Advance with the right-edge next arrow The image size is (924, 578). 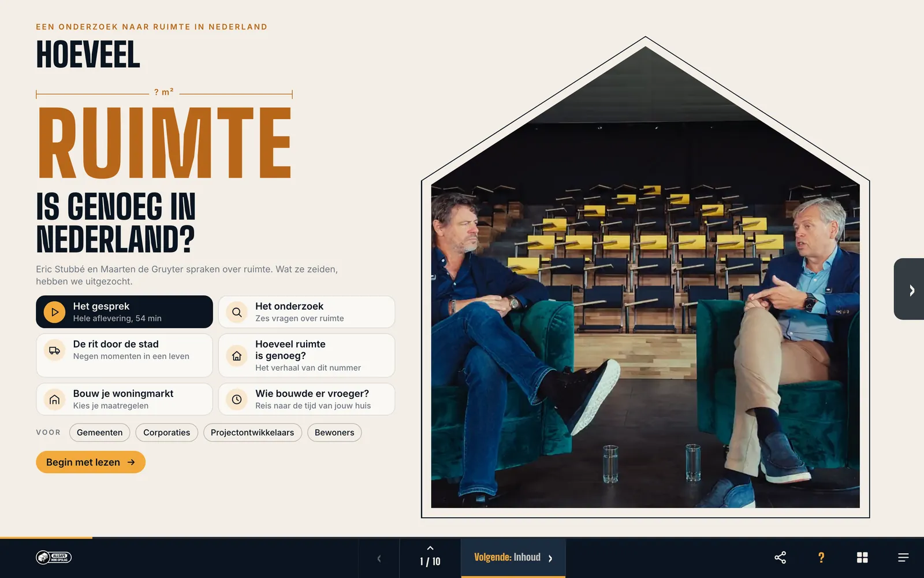(x=910, y=289)
